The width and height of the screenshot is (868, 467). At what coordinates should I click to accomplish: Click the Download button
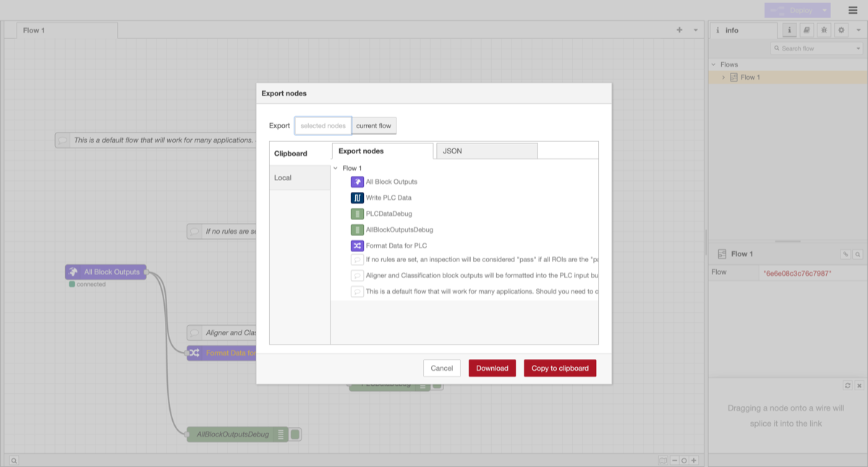tap(492, 368)
